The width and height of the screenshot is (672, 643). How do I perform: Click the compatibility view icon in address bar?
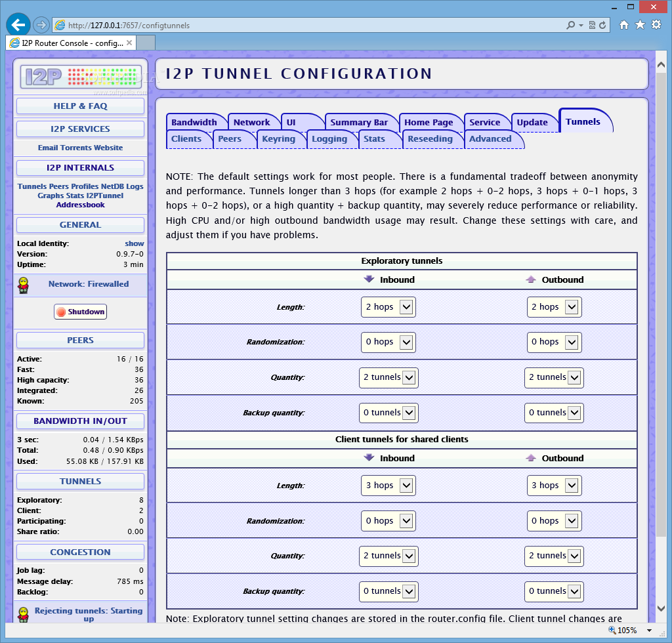coord(593,25)
